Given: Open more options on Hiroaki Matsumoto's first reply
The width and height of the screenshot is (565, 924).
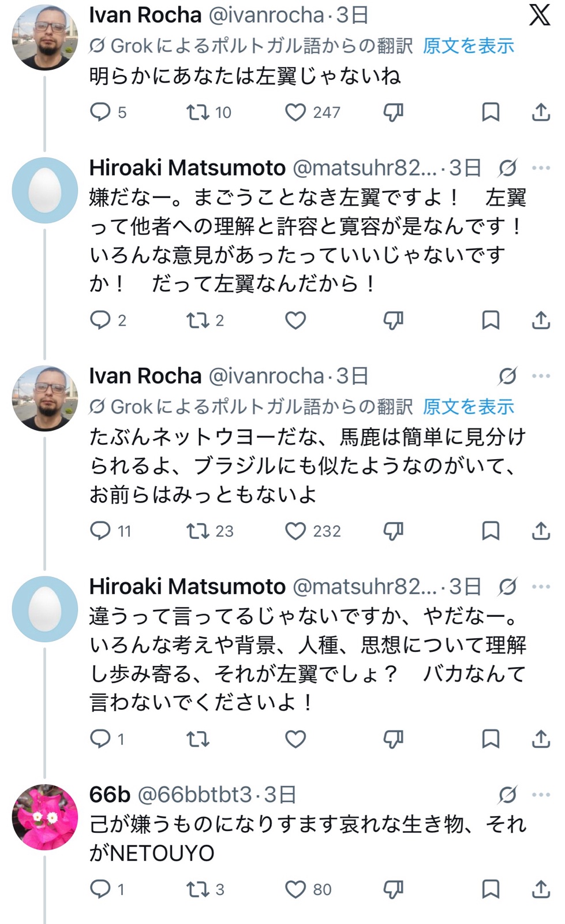Looking at the screenshot, I should [541, 168].
